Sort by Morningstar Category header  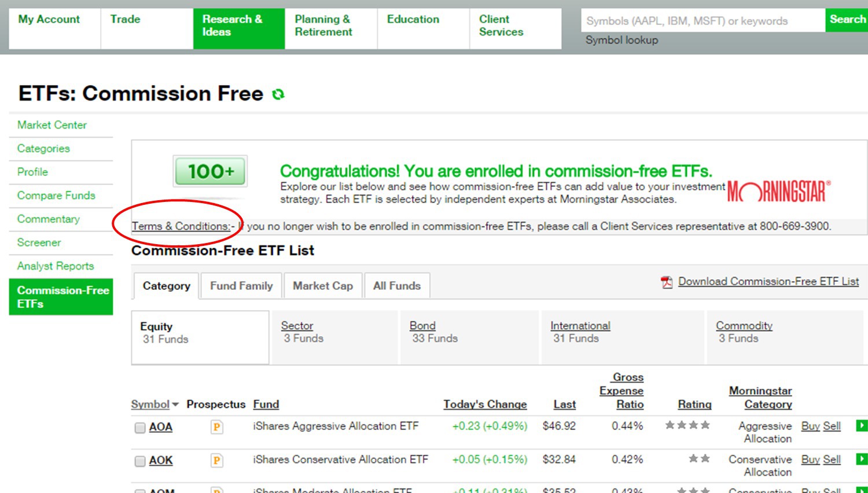(x=760, y=398)
